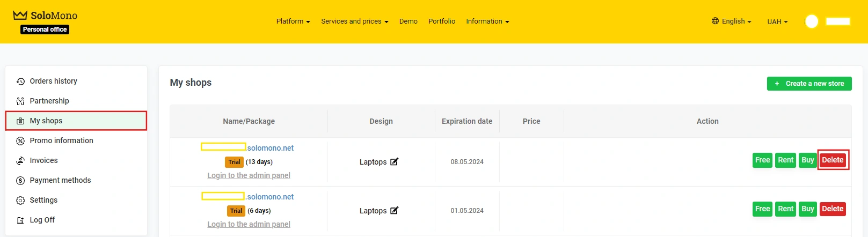Edit design icon for first Laptops shop
868x237 pixels.
(x=394, y=162)
